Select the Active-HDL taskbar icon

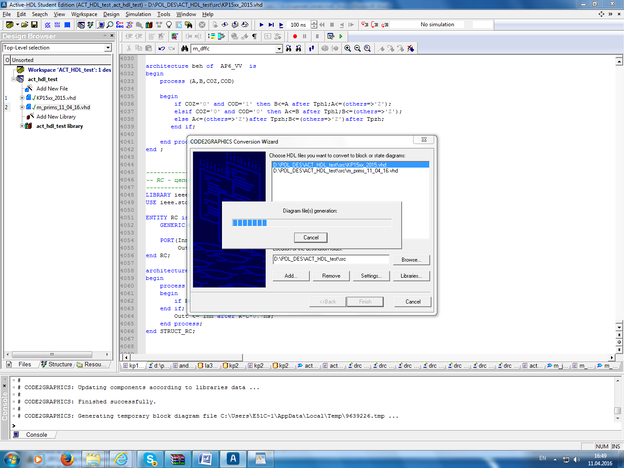pos(233,457)
